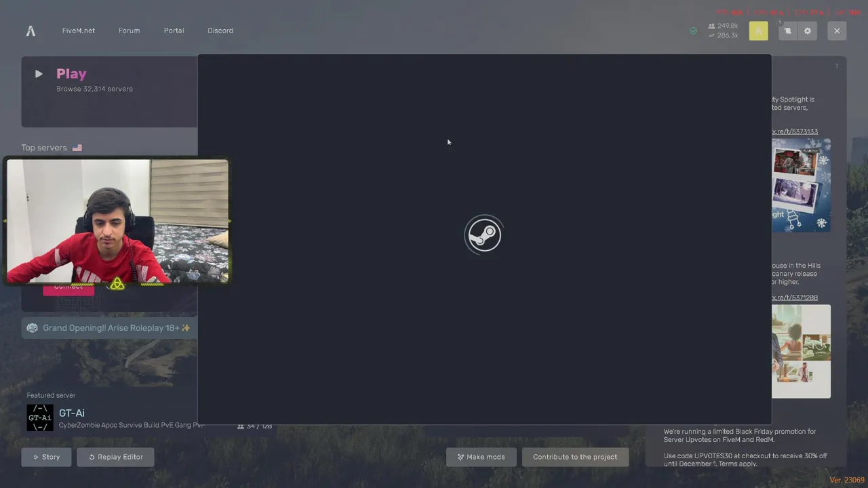Click the Top servers heading
Viewport: 868px width, 488px height.
[44, 148]
